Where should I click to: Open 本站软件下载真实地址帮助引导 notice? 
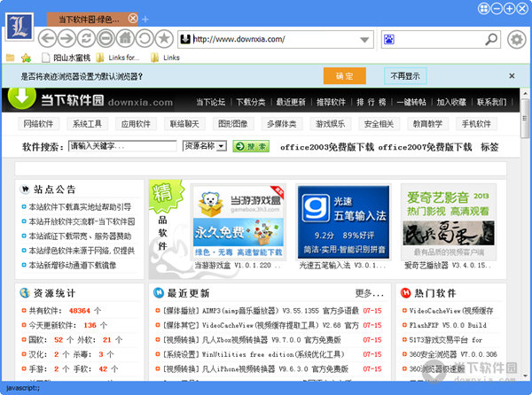pos(80,206)
